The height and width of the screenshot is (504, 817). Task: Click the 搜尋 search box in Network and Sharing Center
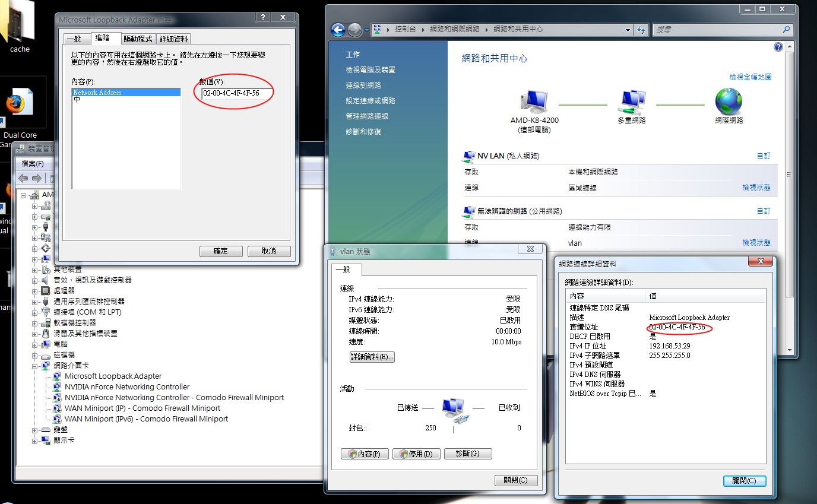[x=723, y=29]
